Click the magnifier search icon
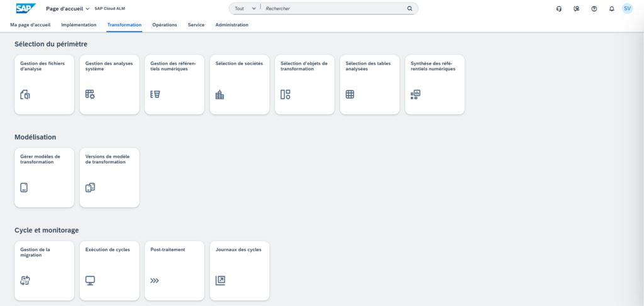Viewport: 644px width, 306px height. tap(409, 8)
